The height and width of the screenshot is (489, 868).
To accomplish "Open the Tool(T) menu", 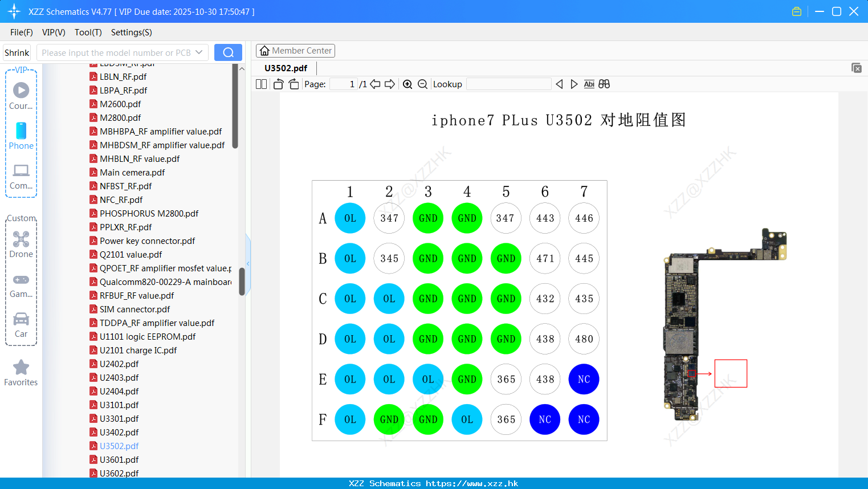I will tap(88, 32).
